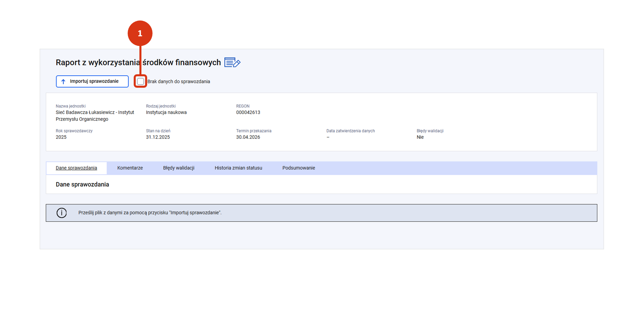Click the upload arrow icon in the import button

pos(63,82)
